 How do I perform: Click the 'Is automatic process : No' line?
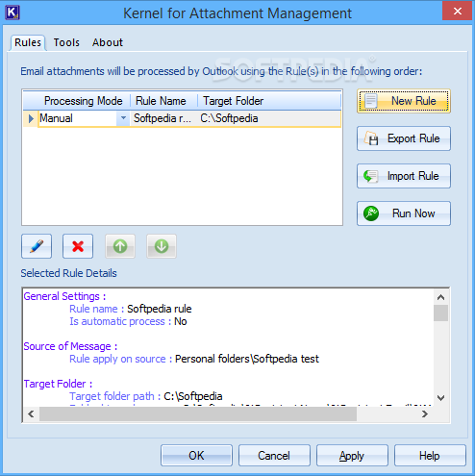click(x=128, y=321)
